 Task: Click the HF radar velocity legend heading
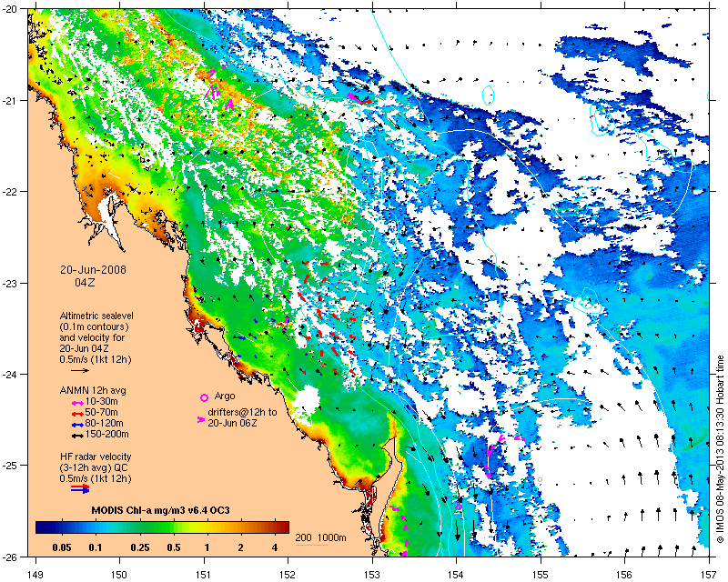(96, 457)
